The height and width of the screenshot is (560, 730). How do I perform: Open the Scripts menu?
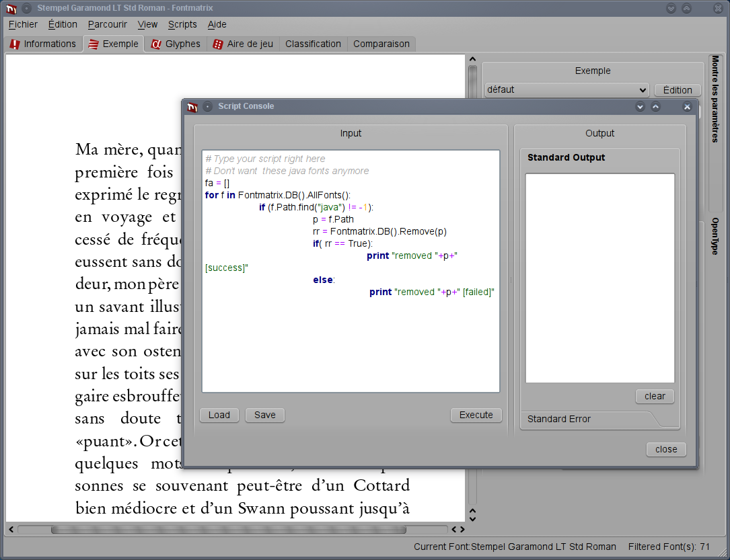tap(182, 24)
